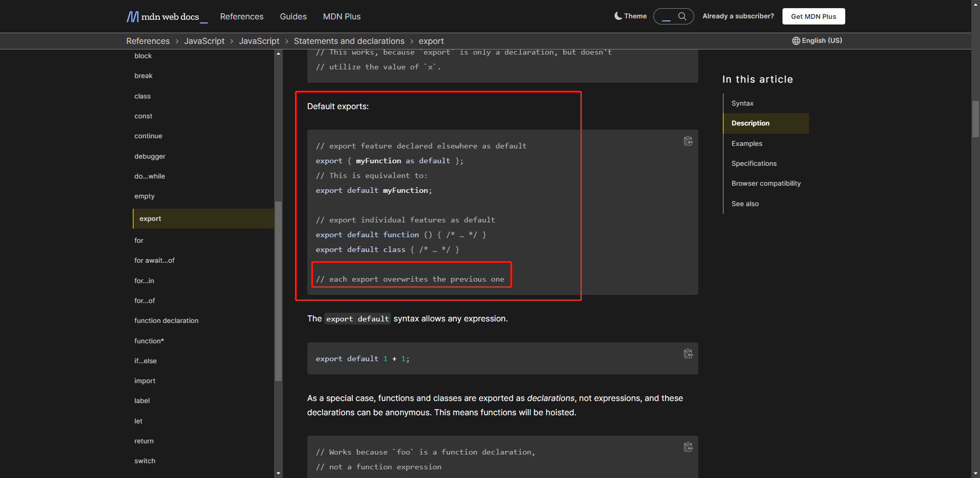
Task: Click the Get MDN Plus button
Action: click(813, 16)
